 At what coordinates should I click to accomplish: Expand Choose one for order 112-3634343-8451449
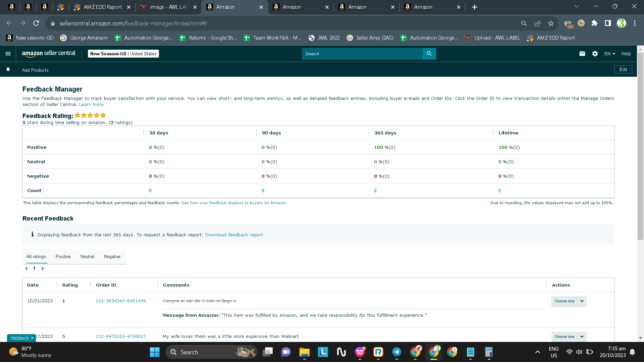(569, 301)
